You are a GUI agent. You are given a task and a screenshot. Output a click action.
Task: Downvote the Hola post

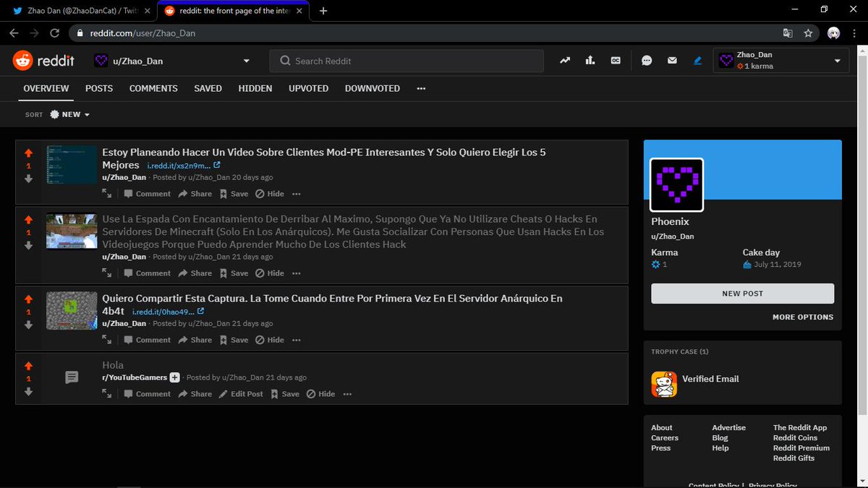28,391
